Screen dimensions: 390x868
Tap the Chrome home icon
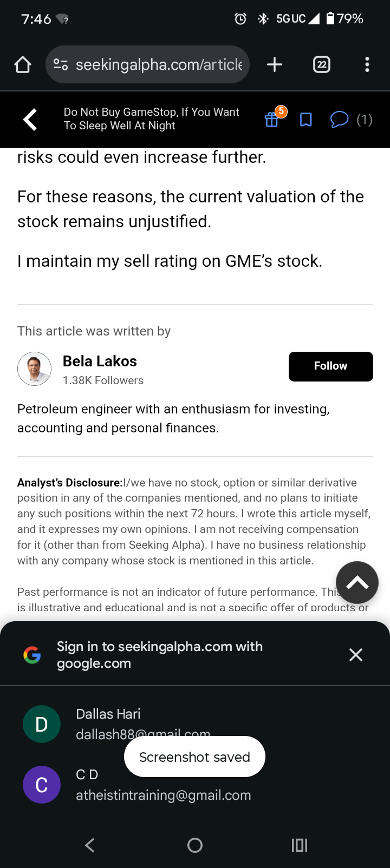23,65
